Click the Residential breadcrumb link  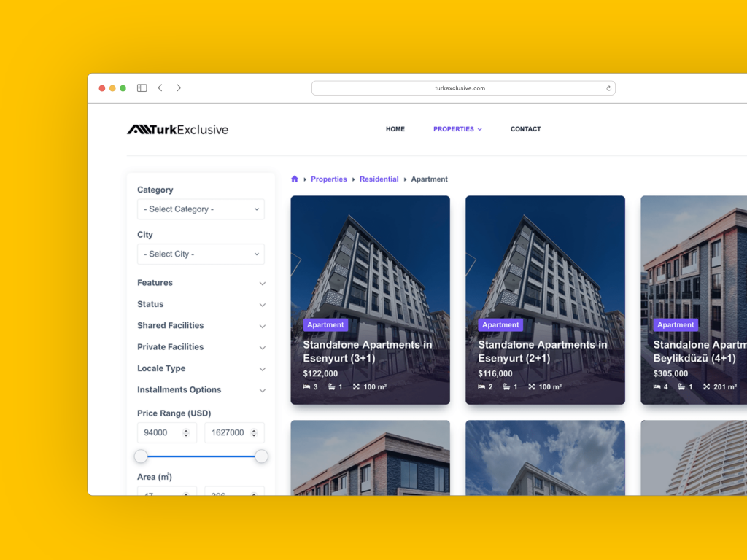[379, 179]
